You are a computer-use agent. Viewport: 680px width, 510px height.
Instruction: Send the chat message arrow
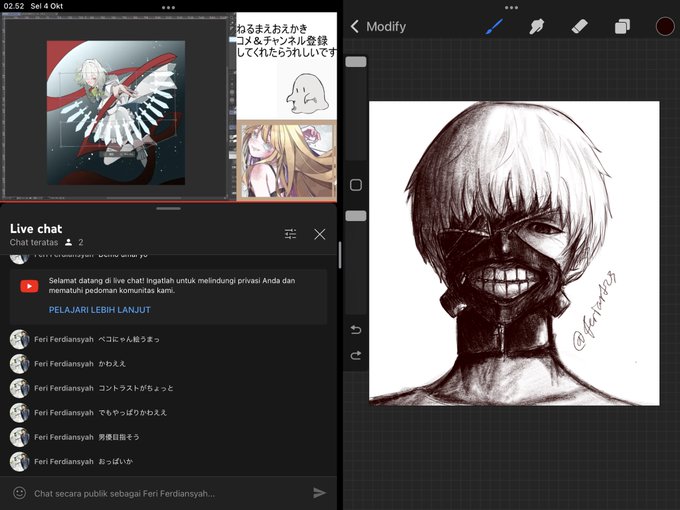click(x=319, y=493)
